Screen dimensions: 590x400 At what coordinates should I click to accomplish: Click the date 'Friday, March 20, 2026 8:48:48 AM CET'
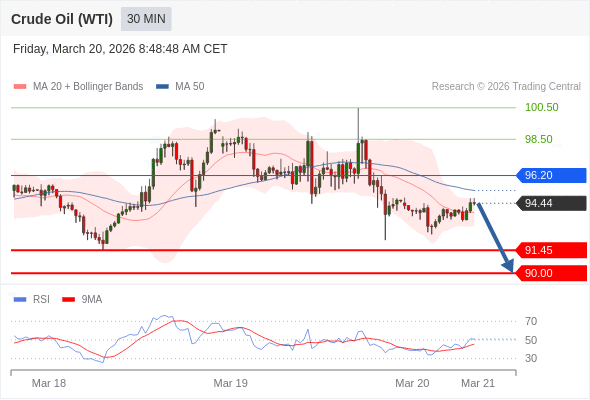coord(120,49)
